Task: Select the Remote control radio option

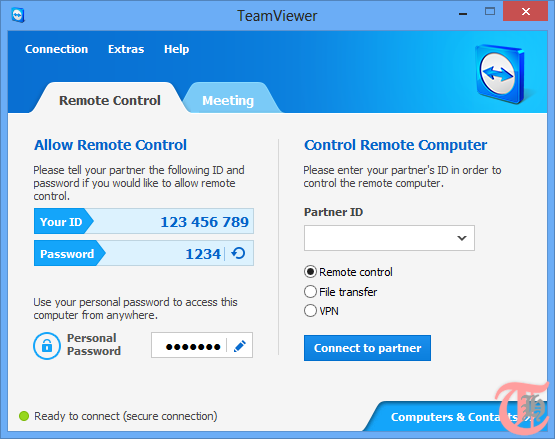Action: click(310, 272)
